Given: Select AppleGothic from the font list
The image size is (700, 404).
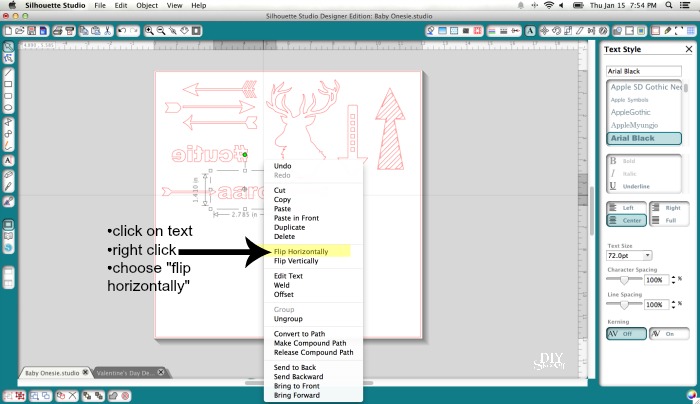Looking at the screenshot, I should 628,112.
